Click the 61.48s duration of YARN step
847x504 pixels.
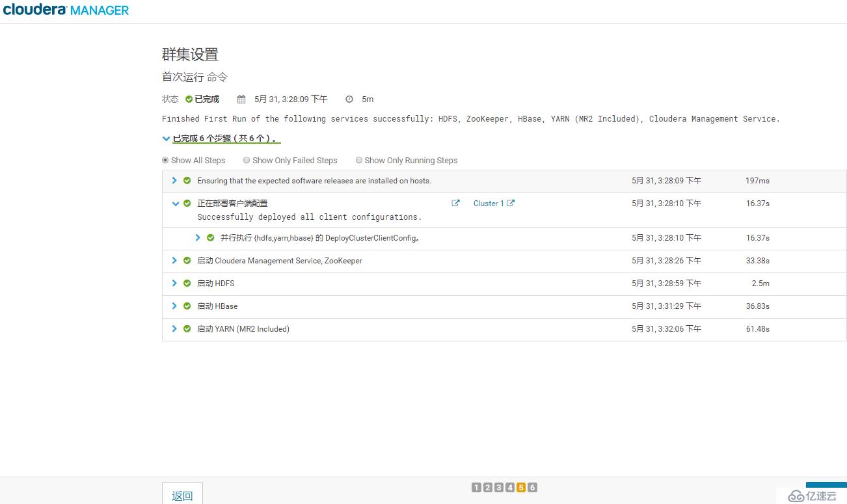pos(758,329)
